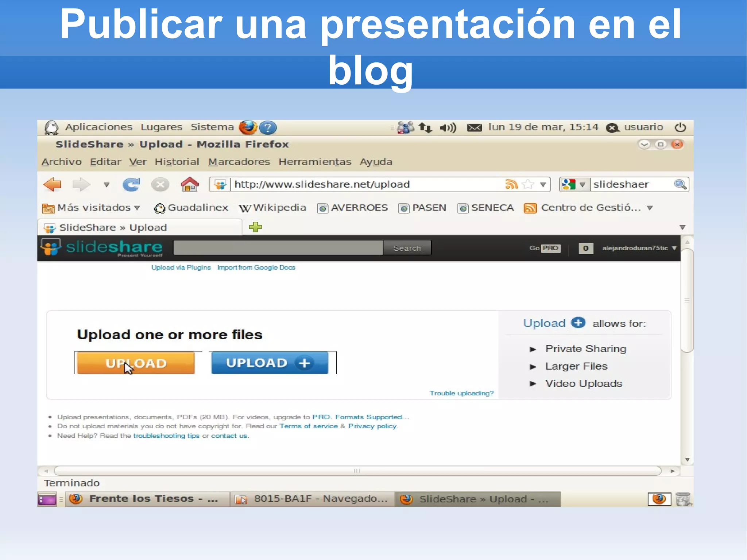Click the SlideShare site icon in address bar
Screen dimensions: 747x560
tap(220, 185)
